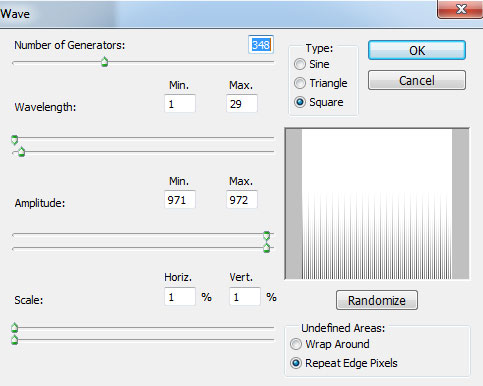The width and height of the screenshot is (483, 386).
Task: Click the Scale label
Action: coord(29,300)
